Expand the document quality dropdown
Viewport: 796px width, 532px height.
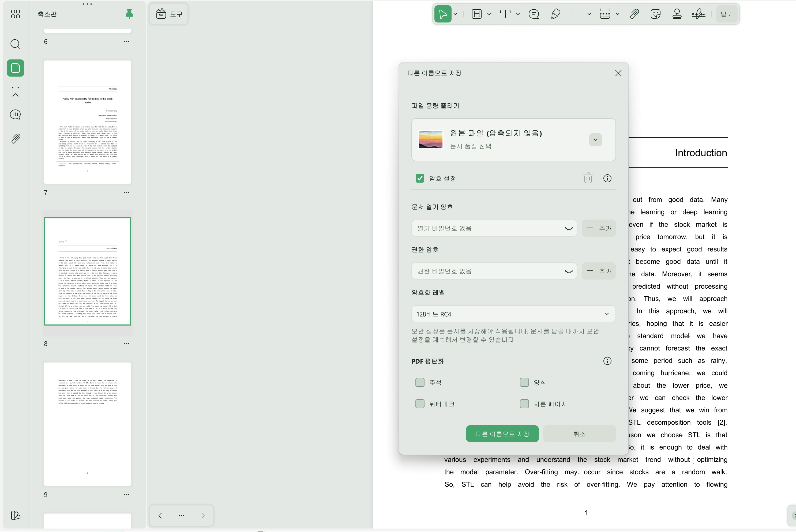(595, 140)
